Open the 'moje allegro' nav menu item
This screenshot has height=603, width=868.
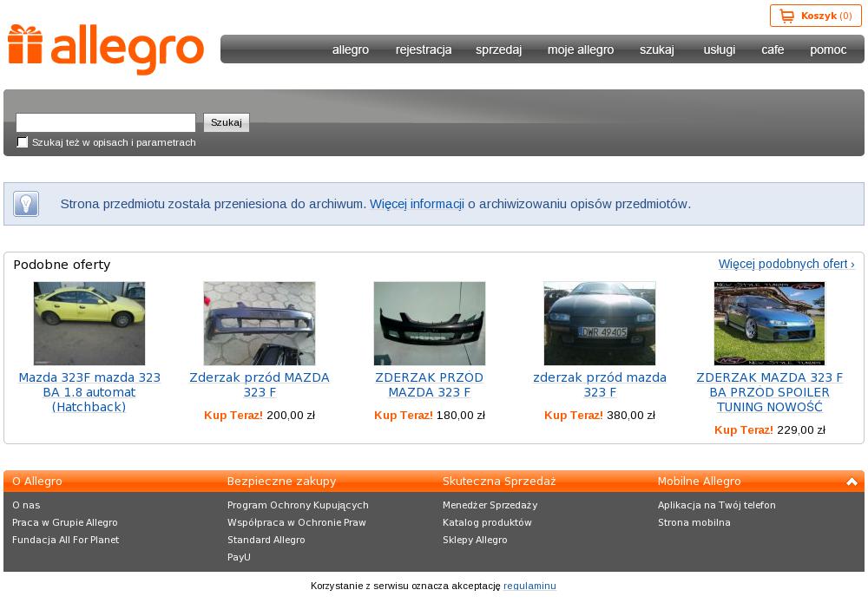[x=581, y=49]
